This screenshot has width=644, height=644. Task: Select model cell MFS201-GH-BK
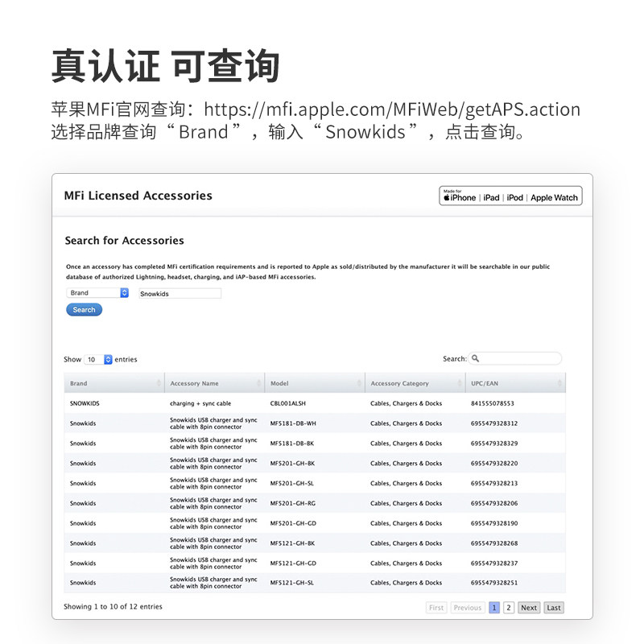[x=292, y=464]
